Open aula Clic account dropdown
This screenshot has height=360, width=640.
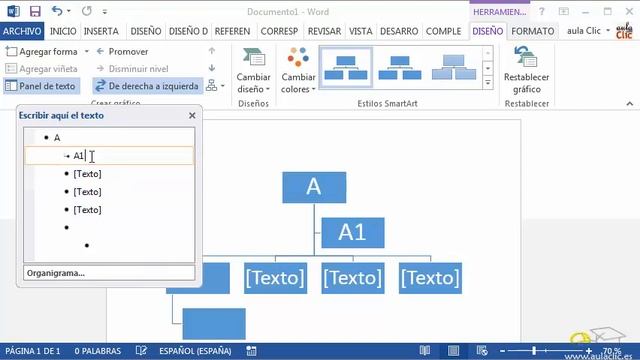588,31
